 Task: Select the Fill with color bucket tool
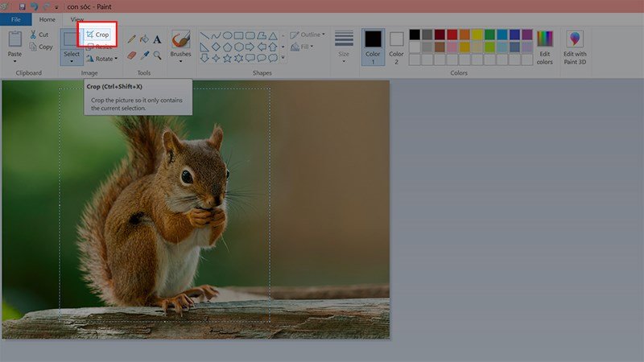(144, 39)
